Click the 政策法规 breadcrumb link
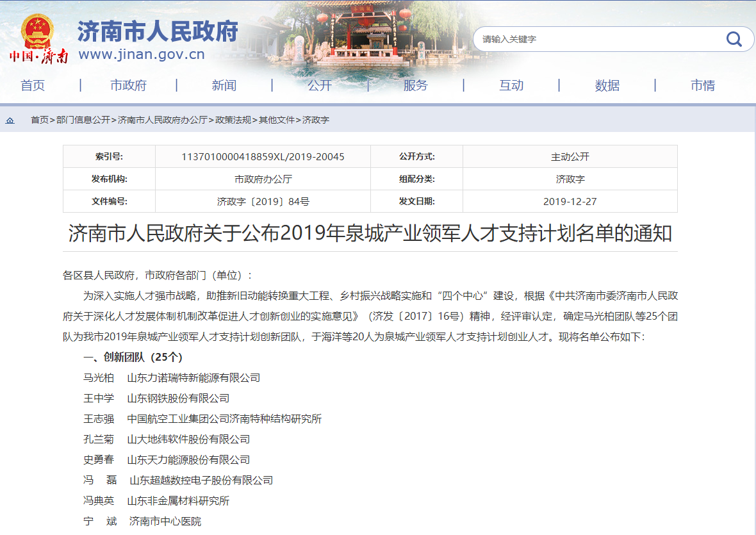The height and width of the screenshot is (535, 756). (x=233, y=120)
